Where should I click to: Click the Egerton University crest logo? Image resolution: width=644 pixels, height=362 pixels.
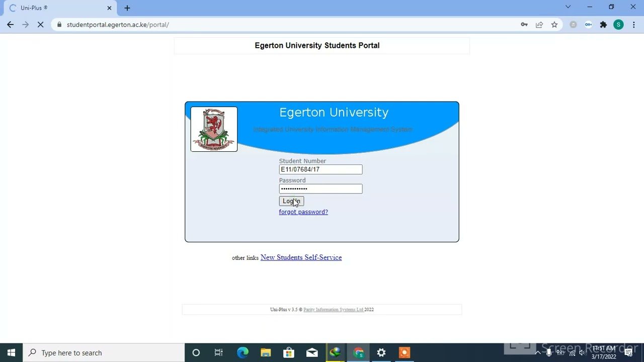coord(213,129)
